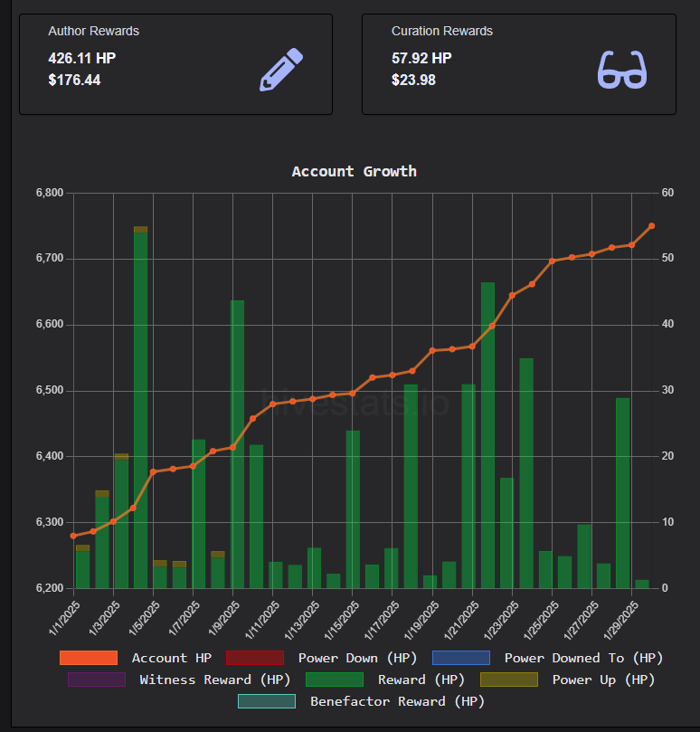Click the $176.44 value
Screen dimensions: 700x732
[x=74, y=80]
